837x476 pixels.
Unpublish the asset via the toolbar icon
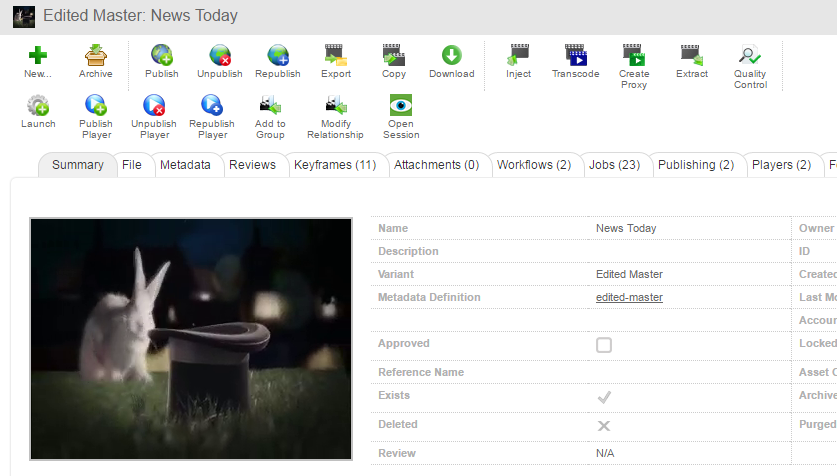pyautogui.click(x=219, y=55)
